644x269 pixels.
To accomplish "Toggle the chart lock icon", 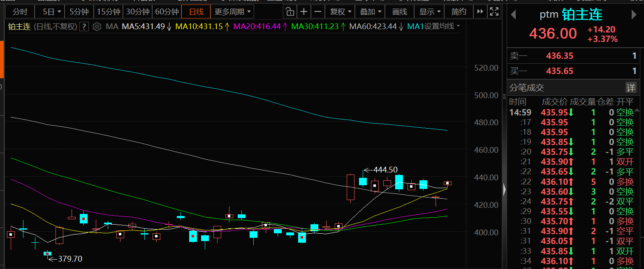I will tap(290, 11).
